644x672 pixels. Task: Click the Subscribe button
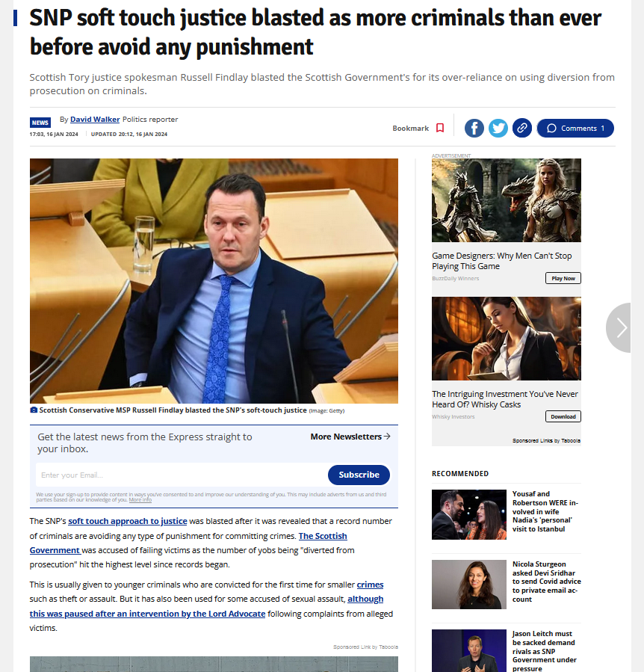[x=359, y=475]
